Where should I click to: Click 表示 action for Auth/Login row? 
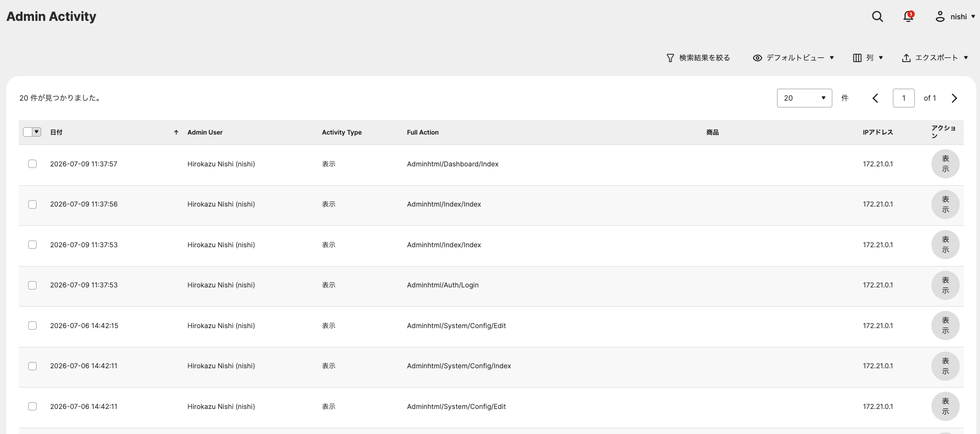point(945,285)
